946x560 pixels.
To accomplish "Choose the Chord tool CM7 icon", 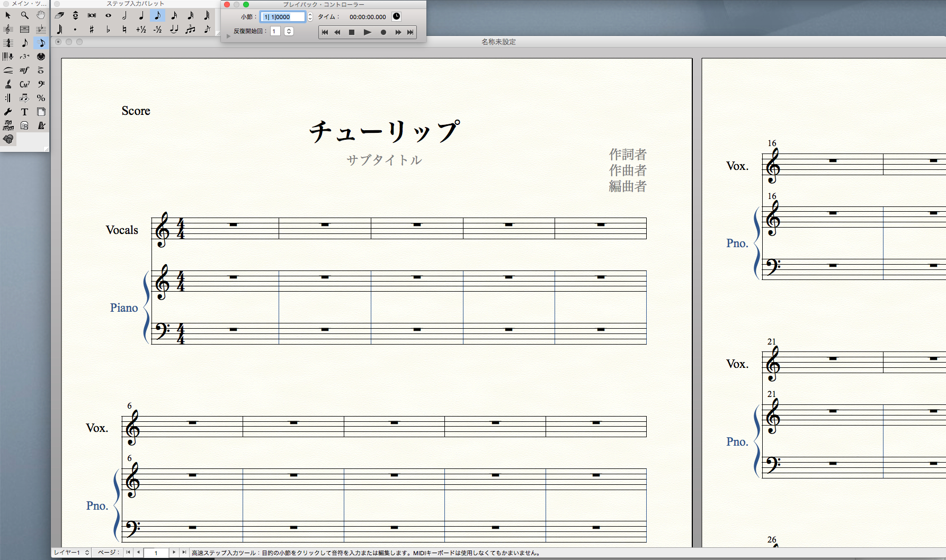I will [24, 84].
